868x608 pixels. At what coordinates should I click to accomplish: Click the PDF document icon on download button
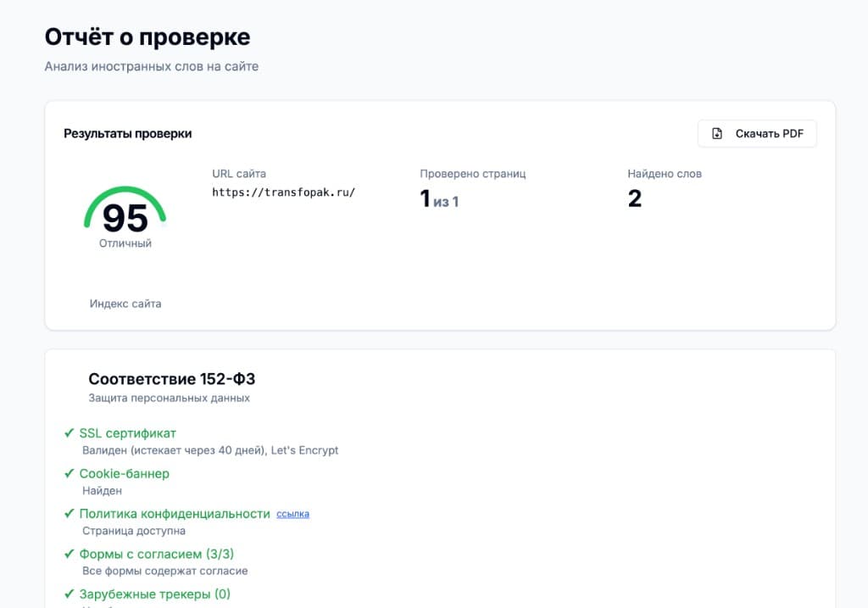717,133
